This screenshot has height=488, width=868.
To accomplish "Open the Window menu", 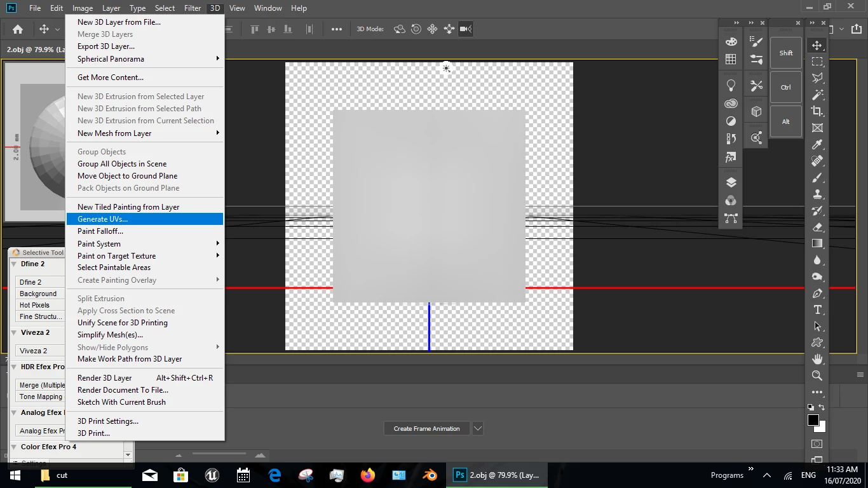I will point(268,8).
